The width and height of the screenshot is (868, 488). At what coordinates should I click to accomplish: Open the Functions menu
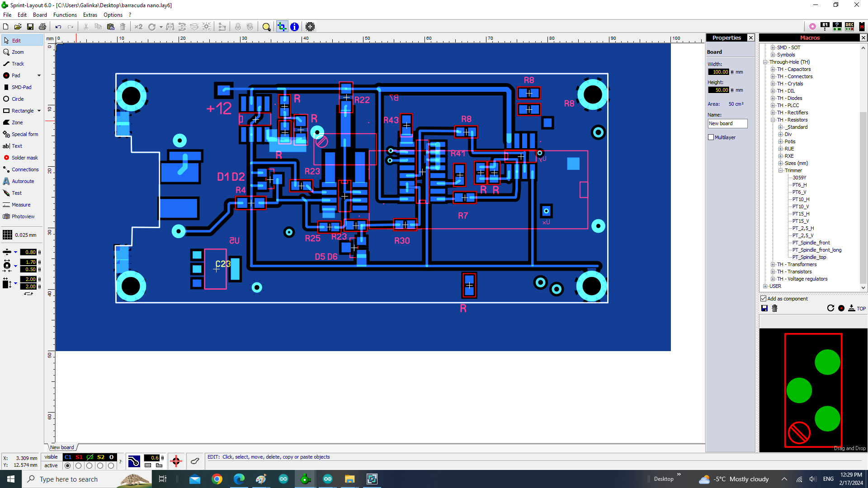pyautogui.click(x=65, y=15)
